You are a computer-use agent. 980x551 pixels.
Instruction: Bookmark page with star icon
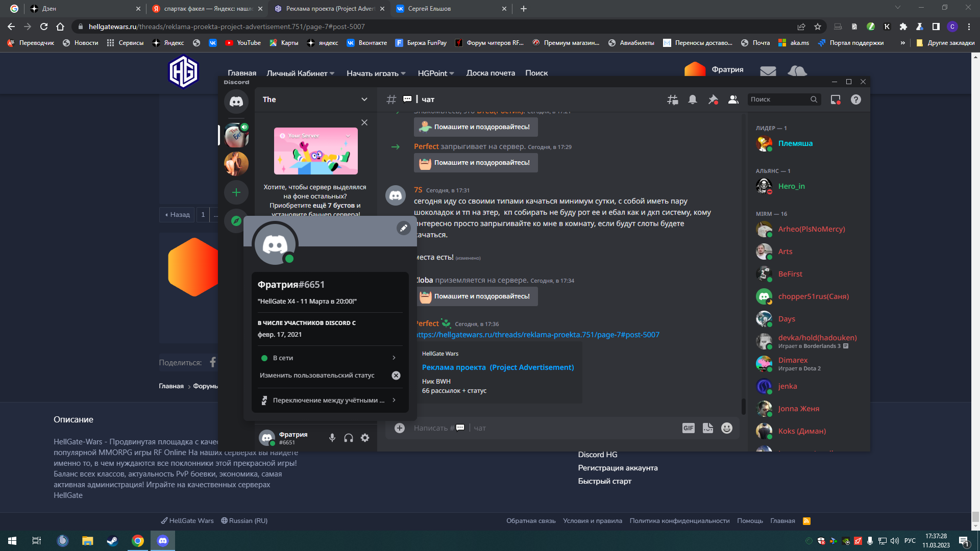pos(818,27)
